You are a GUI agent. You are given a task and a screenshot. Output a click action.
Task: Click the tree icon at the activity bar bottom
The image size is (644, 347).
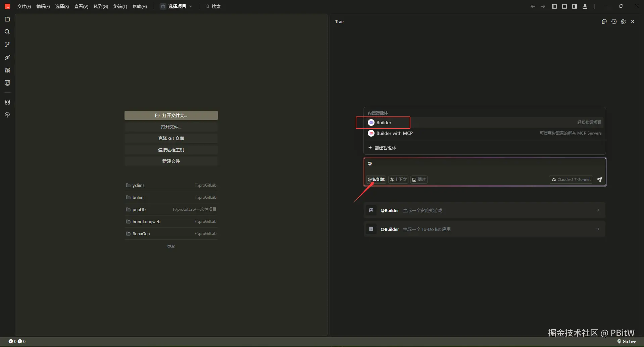point(7,115)
